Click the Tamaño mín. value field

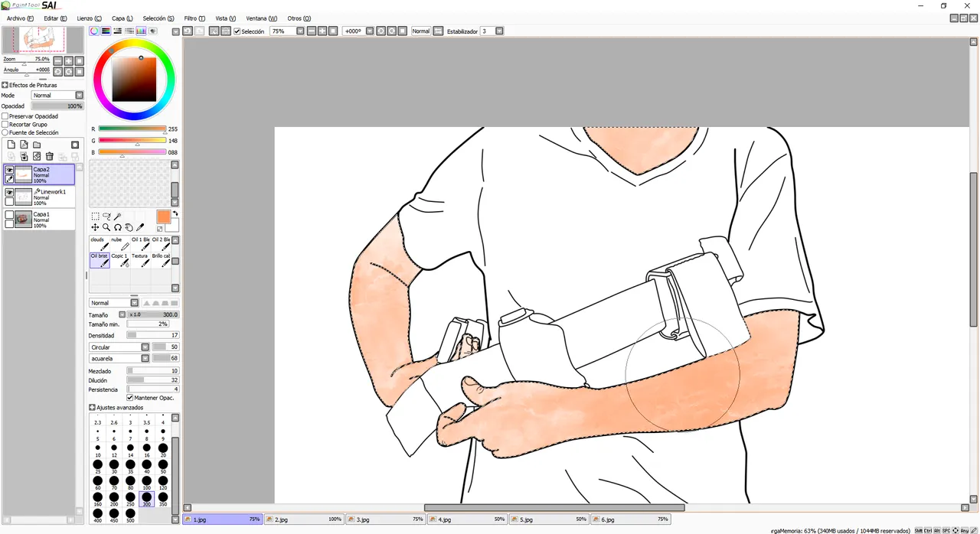coord(148,324)
